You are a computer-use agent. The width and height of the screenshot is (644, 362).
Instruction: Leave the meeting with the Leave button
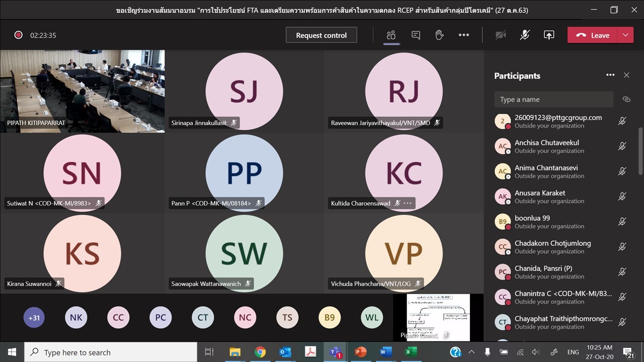point(593,35)
